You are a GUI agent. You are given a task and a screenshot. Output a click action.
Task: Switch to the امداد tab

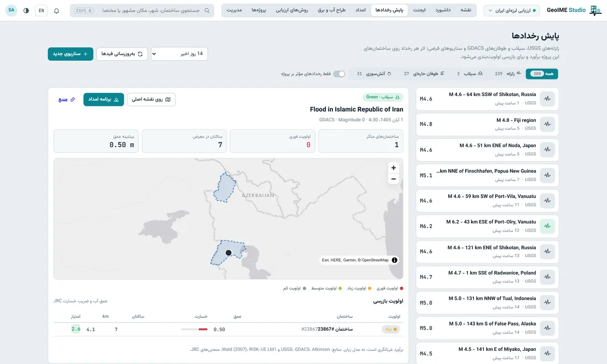coord(360,10)
